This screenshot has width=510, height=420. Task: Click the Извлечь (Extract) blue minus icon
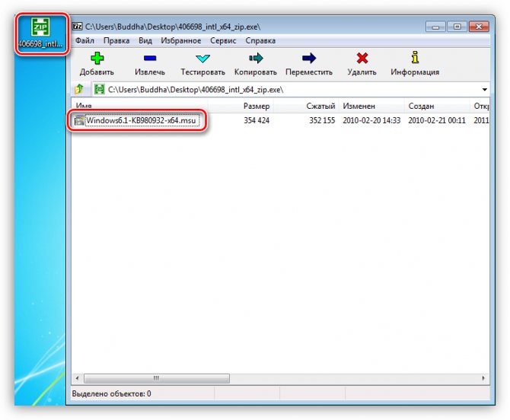pyautogui.click(x=150, y=59)
